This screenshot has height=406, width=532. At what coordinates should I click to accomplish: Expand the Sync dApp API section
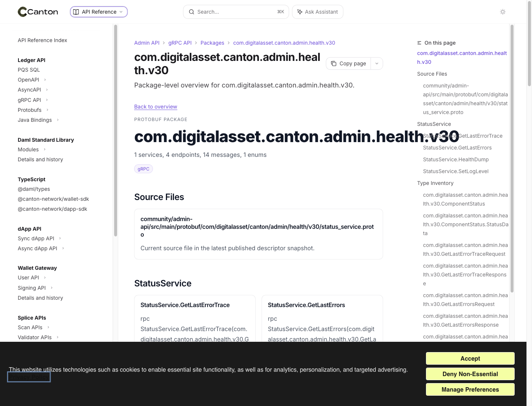coord(60,238)
